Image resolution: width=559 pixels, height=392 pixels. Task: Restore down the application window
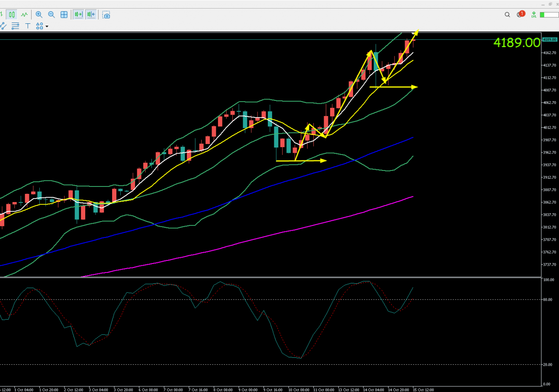(x=550, y=3)
